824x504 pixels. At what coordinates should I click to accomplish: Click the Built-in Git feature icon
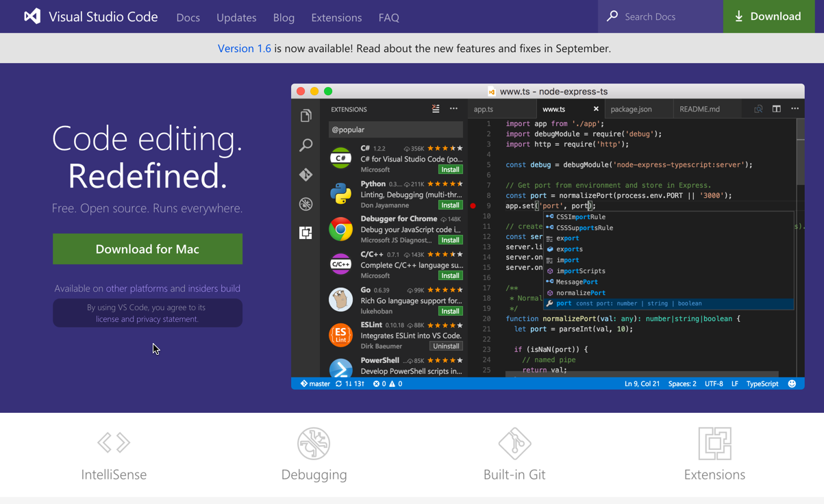point(514,443)
